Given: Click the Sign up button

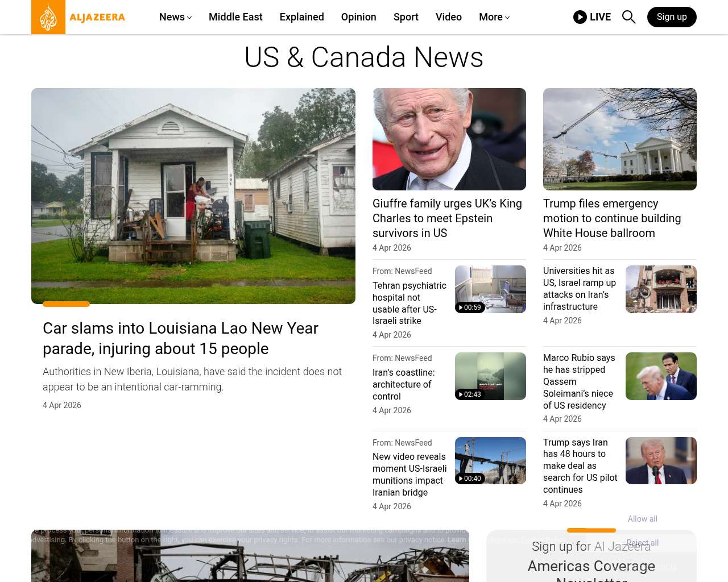Looking at the screenshot, I should click(672, 17).
